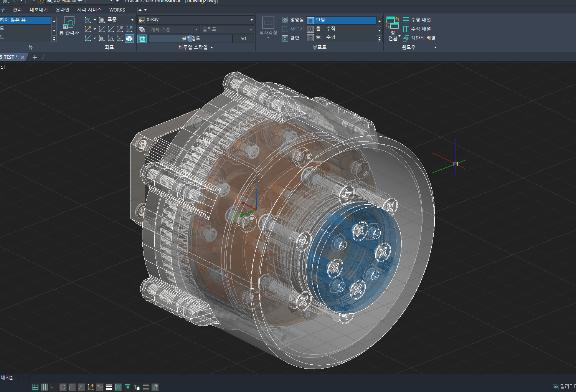Toggle the teal X-ray effect button

pos(143,39)
